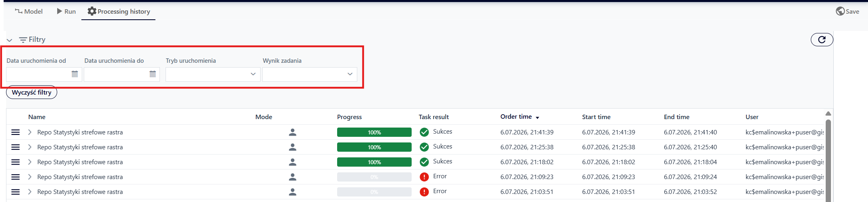
Task: Open calendar for Data uruchomienia od
Action: tap(75, 74)
